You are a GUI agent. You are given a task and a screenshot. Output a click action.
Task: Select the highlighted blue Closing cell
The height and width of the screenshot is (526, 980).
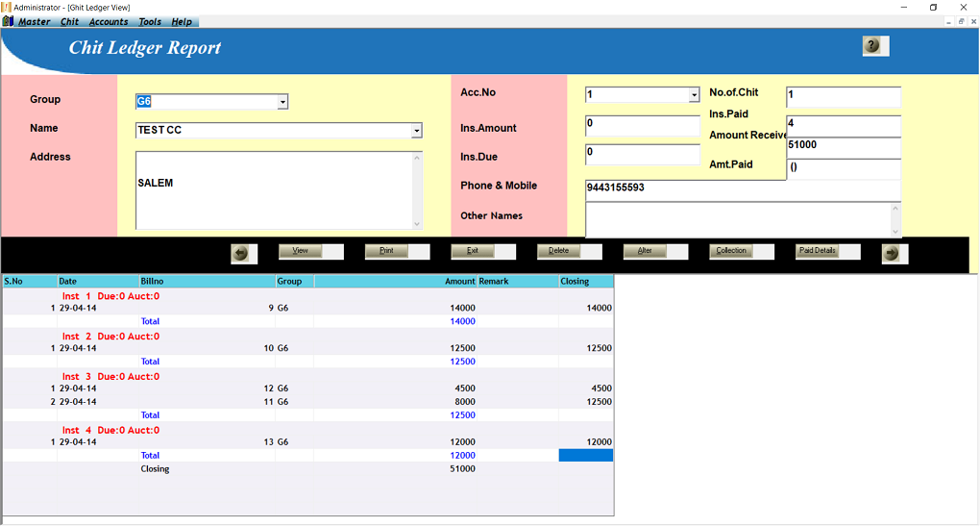[x=586, y=456]
